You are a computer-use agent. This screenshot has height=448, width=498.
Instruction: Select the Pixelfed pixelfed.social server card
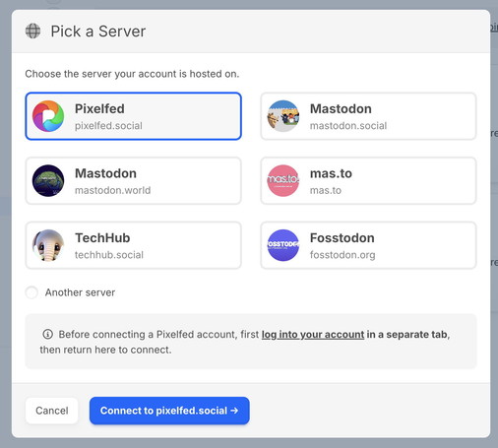point(133,116)
